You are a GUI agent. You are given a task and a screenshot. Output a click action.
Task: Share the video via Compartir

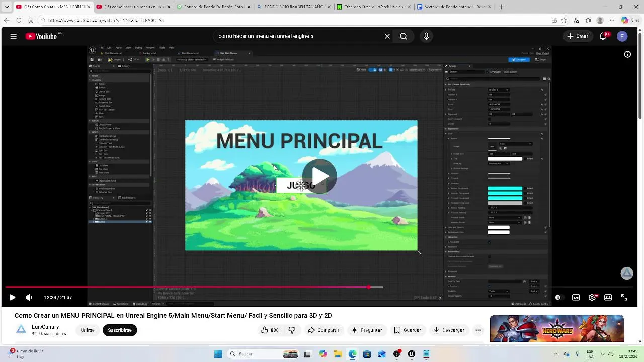pos(323,330)
